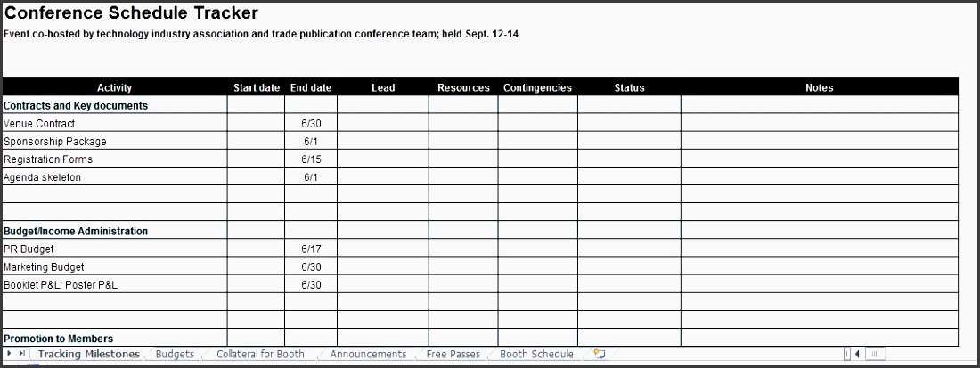Select the PR Budget end date 6/17
Screen dimensions: 980x368
311,249
